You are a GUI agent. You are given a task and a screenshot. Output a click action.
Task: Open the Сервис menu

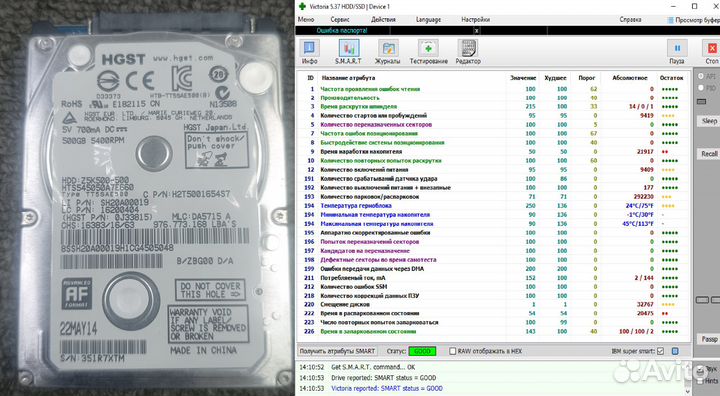(340, 20)
